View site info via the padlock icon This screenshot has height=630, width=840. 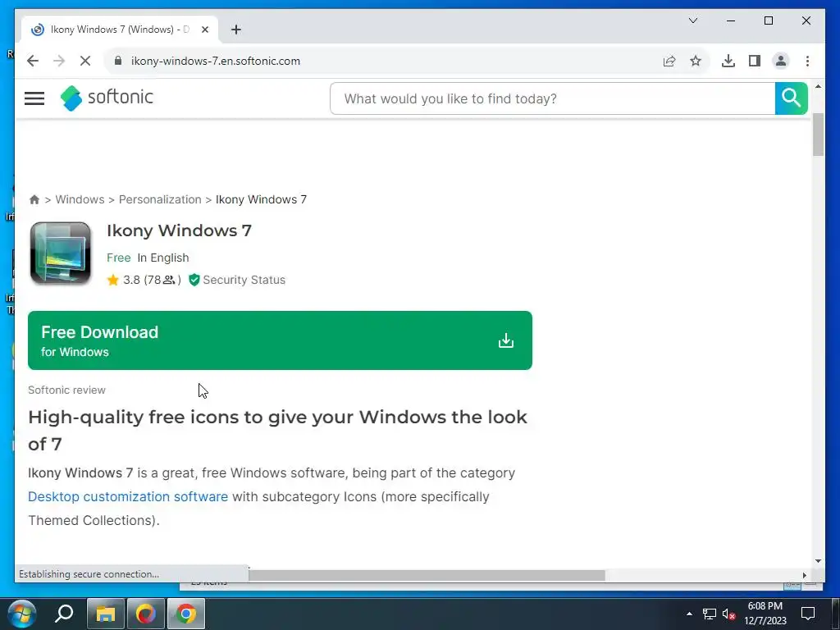[x=118, y=61]
